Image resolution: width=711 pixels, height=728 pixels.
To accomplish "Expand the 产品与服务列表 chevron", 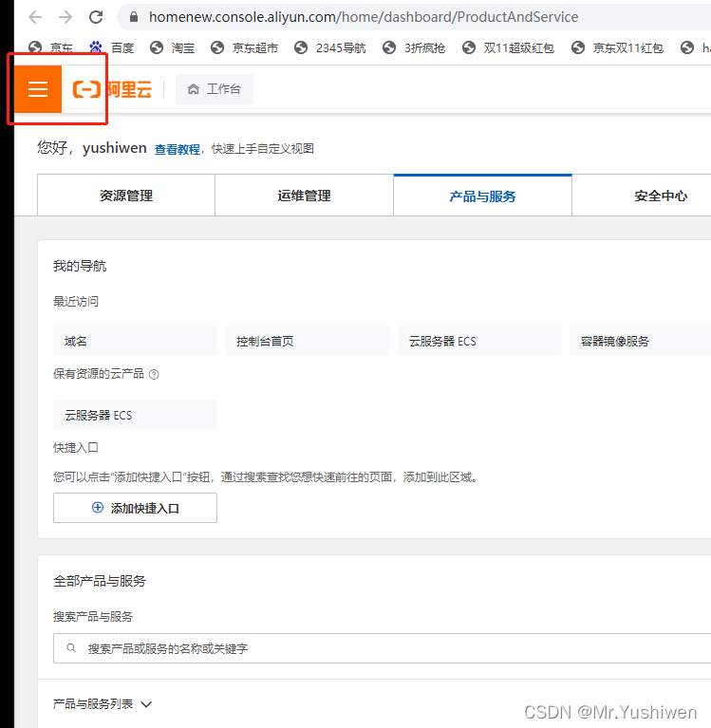I will 146,704.
